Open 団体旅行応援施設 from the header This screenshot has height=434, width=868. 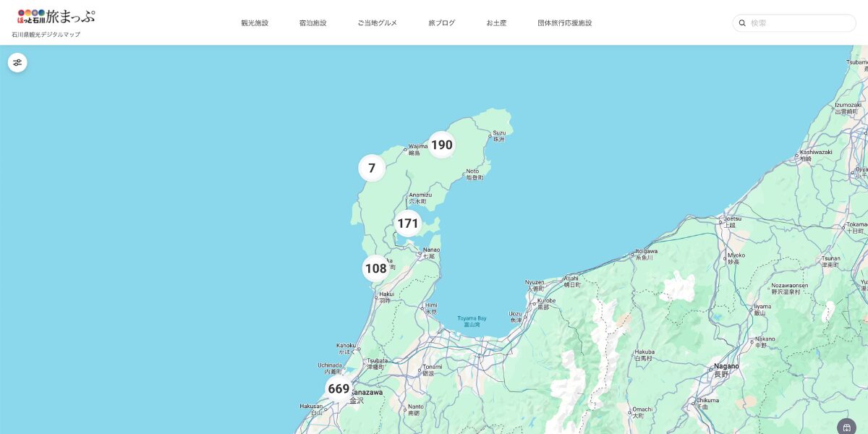click(x=564, y=23)
